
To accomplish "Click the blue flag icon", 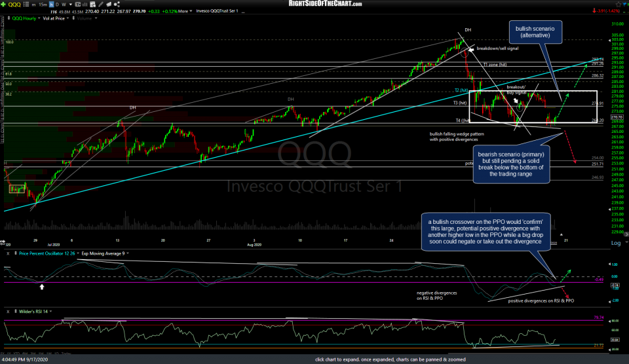I will tap(626, 4).
